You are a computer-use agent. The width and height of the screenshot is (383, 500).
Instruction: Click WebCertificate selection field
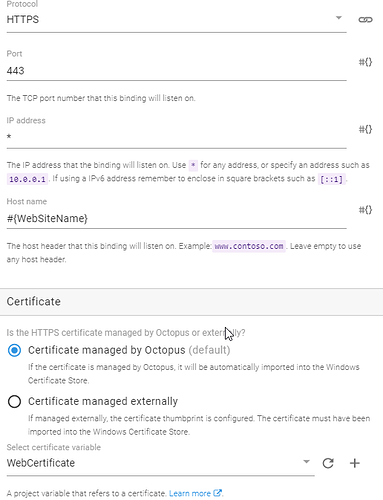[x=161, y=463]
